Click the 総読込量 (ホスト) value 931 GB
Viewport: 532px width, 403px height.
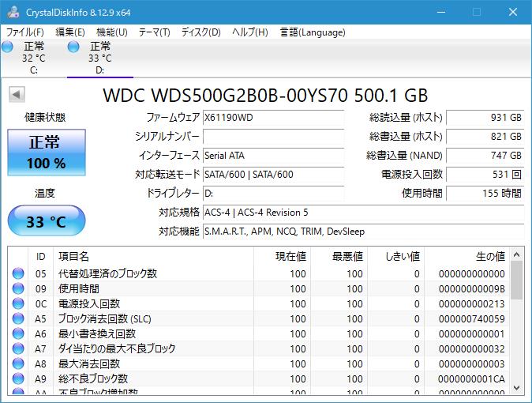(485, 118)
